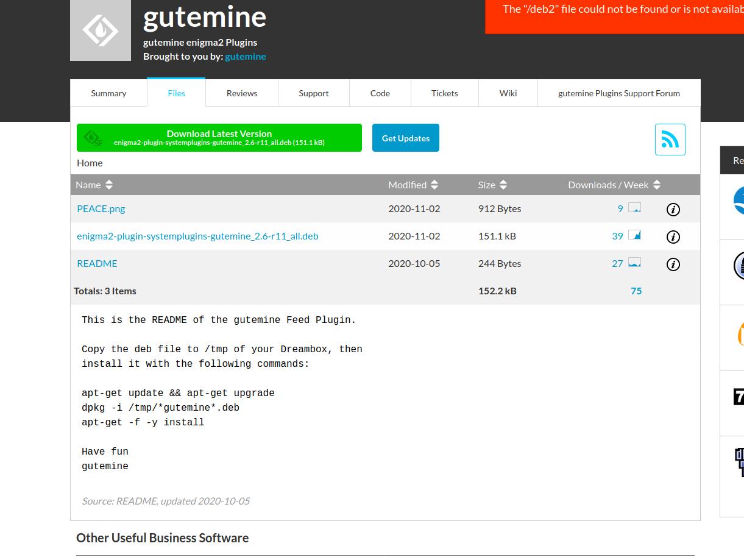Open download stats chart for .deb file
Viewport: 744px width, 560px height.
(634, 235)
